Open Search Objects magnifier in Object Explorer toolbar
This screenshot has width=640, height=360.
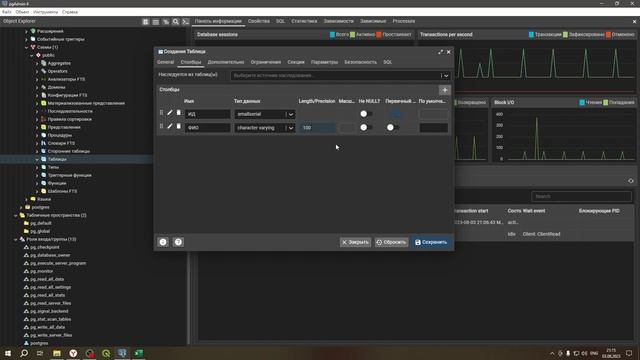pos(176,22)
